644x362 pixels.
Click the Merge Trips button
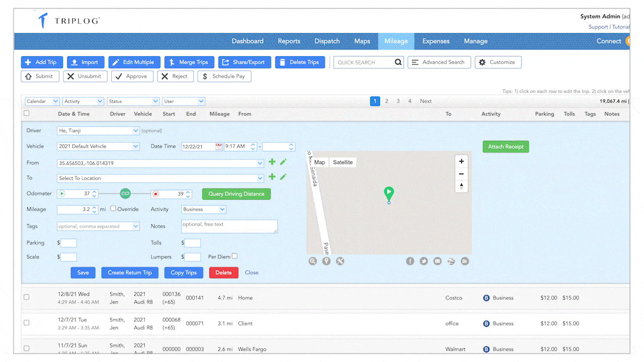click(x=189, y=62)
